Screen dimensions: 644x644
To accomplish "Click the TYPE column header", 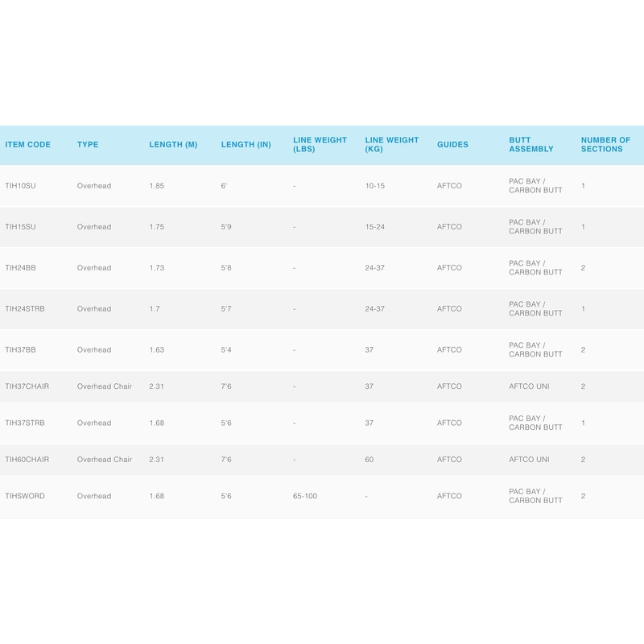I will (x=88, y=145).
